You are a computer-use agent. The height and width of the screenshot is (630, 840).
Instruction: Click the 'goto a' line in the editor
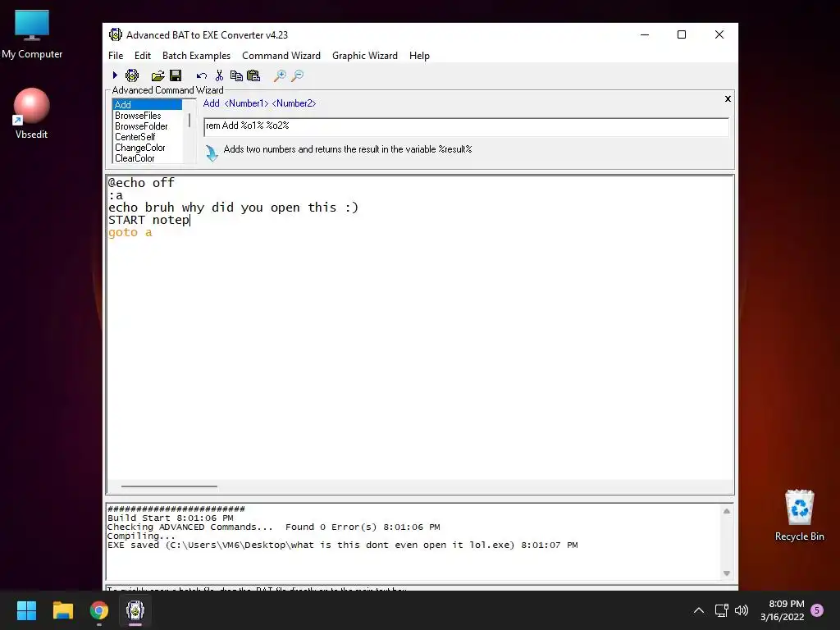[130, 232]
